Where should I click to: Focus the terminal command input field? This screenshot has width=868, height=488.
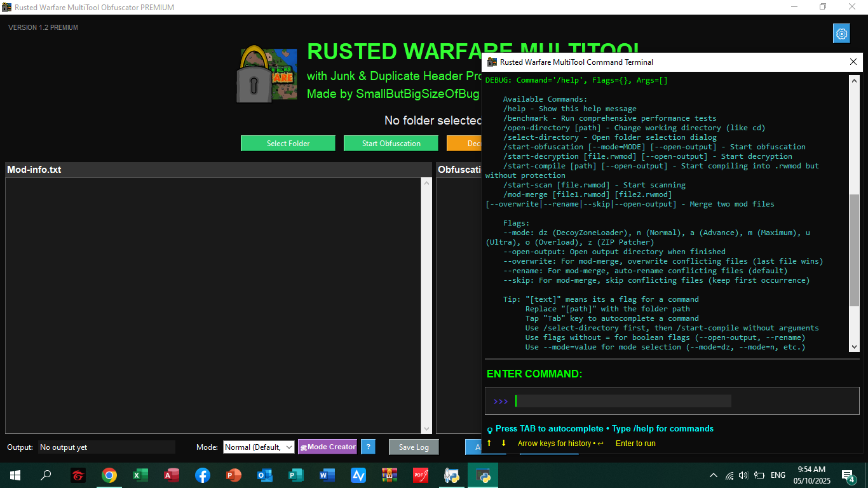pos(623,401)
